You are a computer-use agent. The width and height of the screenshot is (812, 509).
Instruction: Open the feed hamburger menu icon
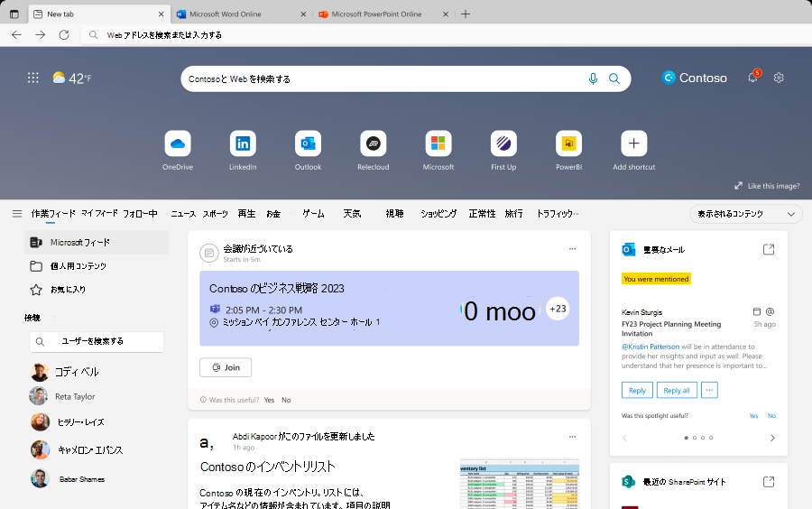(17, 213)
